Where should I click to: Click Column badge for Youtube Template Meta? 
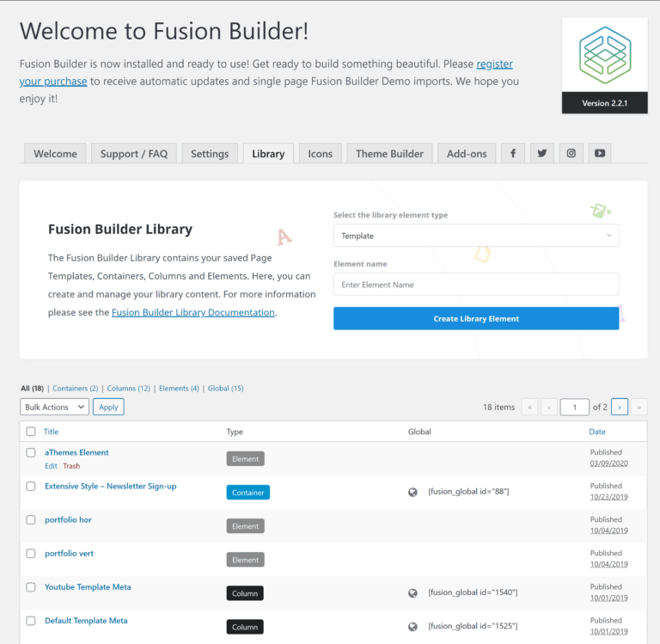tap(245, 593)
